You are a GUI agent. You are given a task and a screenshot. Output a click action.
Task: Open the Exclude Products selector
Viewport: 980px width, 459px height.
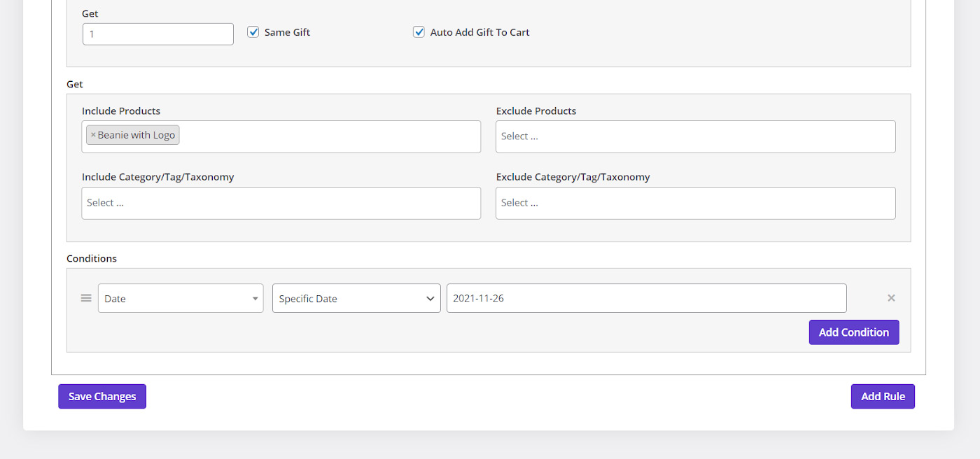[696, 136]
